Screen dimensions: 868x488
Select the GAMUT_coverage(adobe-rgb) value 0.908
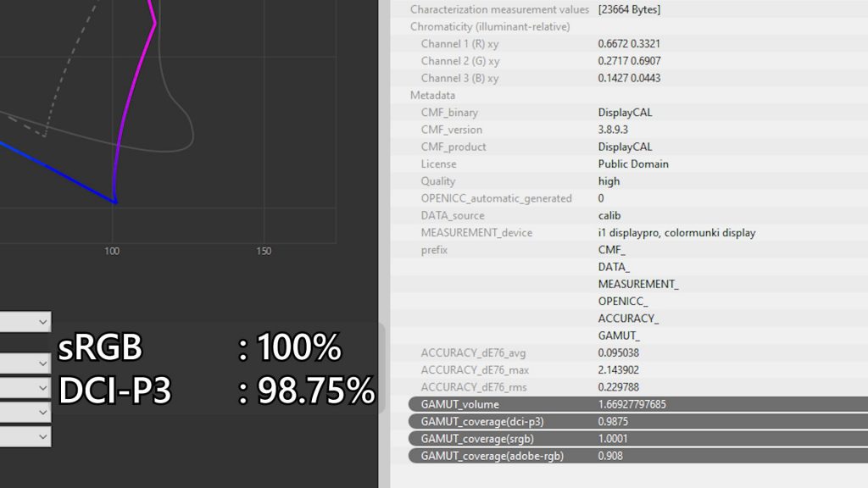[610, 455]
